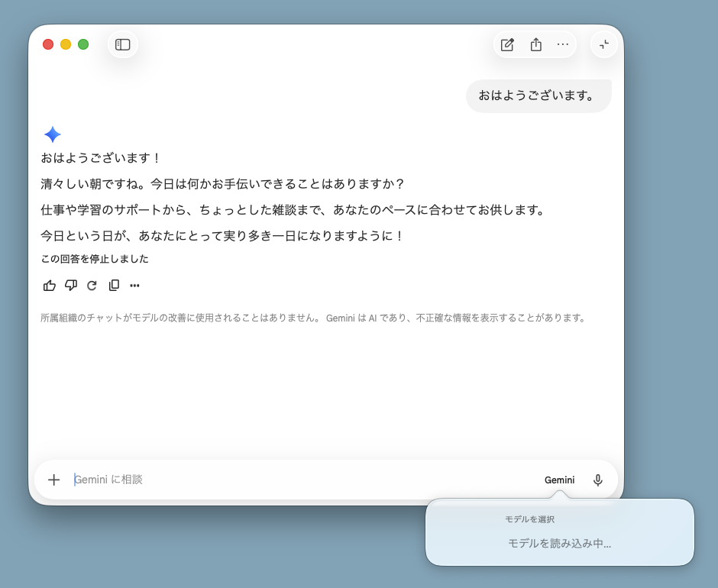
Task: Give a thumbs down to the response
Action: (x=70, y=285)
